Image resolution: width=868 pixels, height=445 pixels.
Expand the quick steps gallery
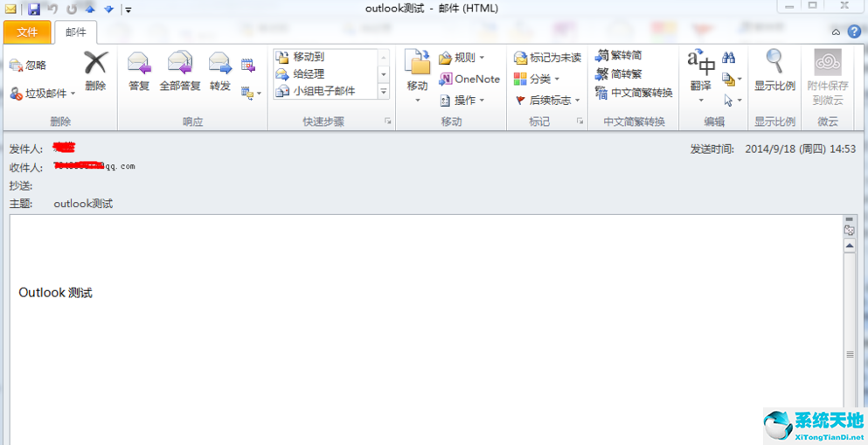[x=383, y=91]
